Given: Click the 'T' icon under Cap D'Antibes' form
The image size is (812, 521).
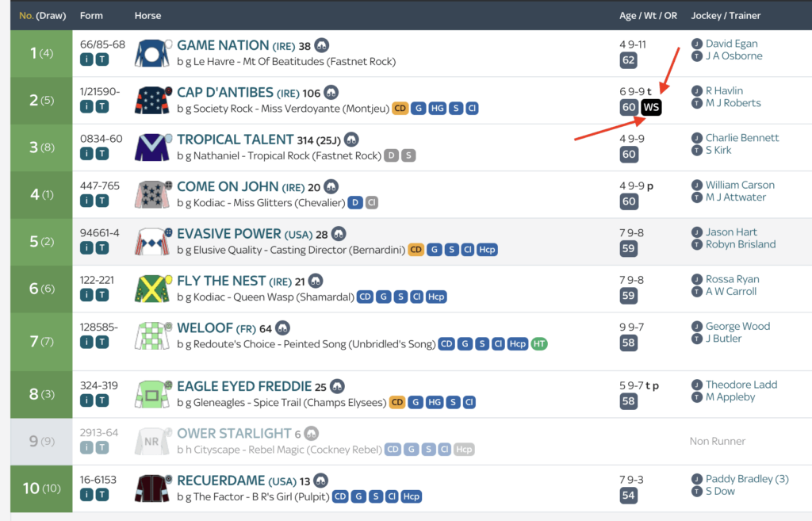Looking at the screenshot, I should 102,107.
